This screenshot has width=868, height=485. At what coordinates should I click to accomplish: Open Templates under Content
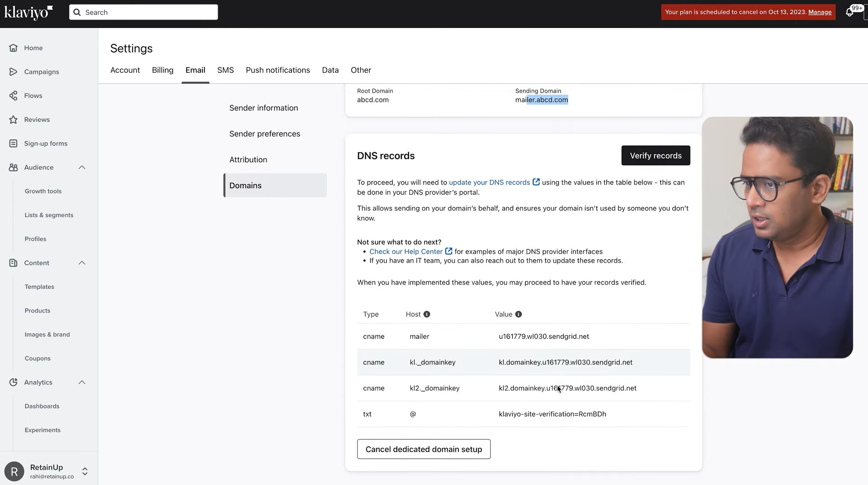pyautogui.click(x=39, y=287)
